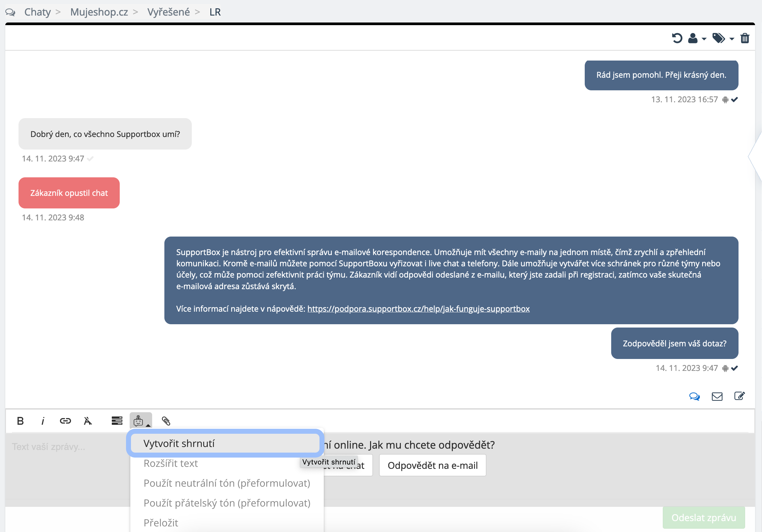This screenshot has height=532, width=762.
Task: Click the 'Zodpověděl jsem váš dotaz?' bubble
Action: pyautogui.click(x=675, y=343)
